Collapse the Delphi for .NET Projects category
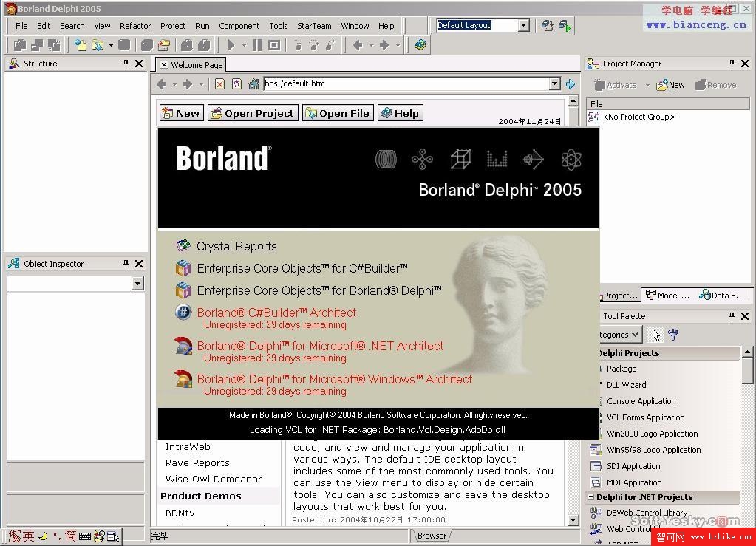The height and width of the screenshot is (546, 756). (x=590, y=496)
